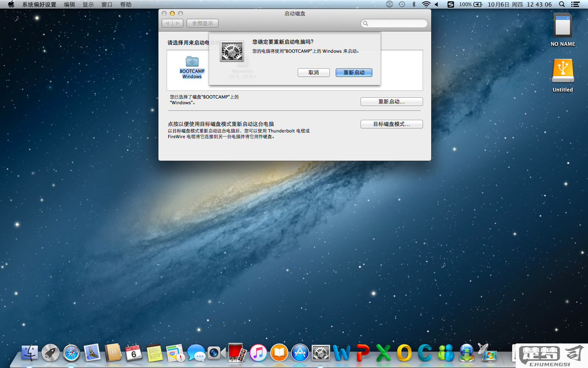Click the 目标磁盘模式… button
Viewport: 588px width, 368px height.
(x=392, y=124)
